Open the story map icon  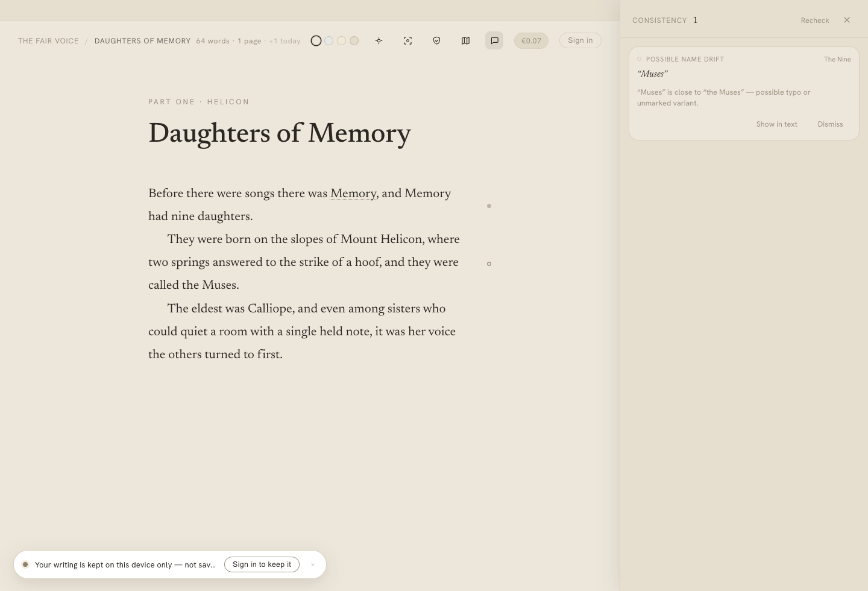coord(465,40)
